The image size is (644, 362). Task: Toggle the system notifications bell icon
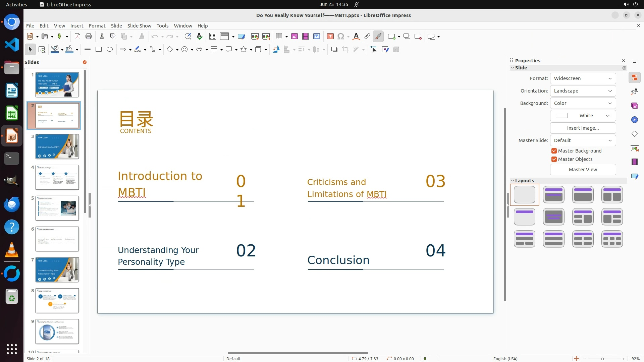[357, 5]
